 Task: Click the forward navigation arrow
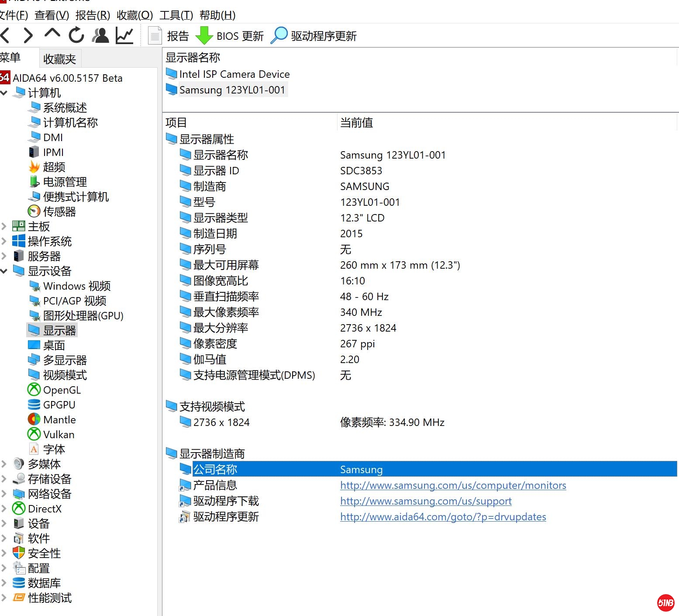(28, 35)
